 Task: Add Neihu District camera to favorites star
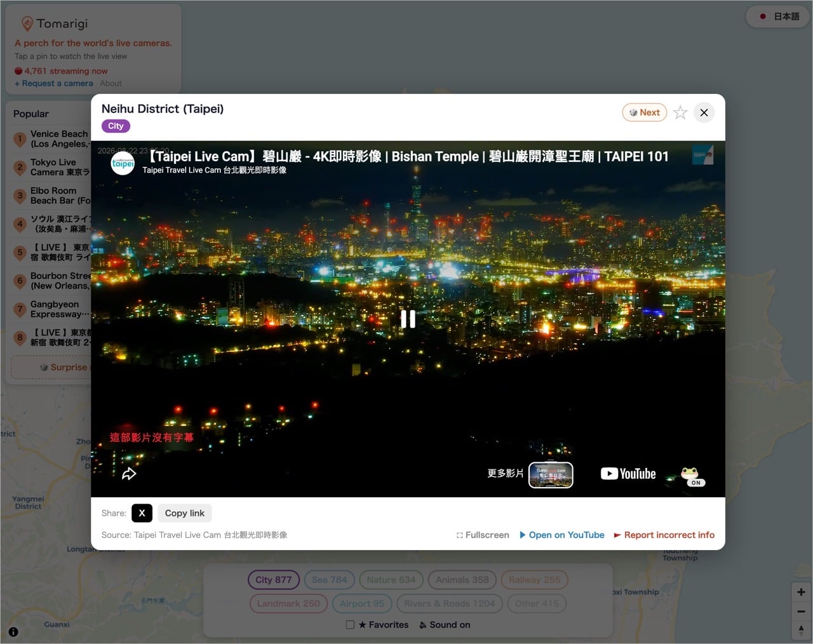point(680,112)
